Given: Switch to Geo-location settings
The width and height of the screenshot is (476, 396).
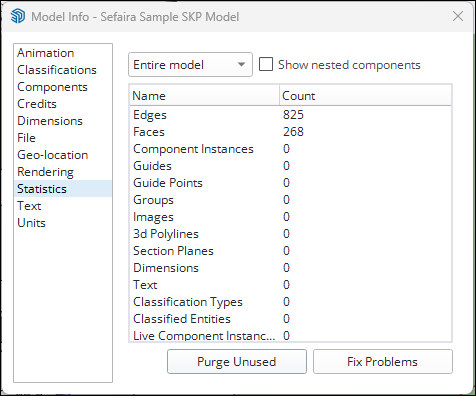Looking at the screenshot, I should click(x=63, y=155).
